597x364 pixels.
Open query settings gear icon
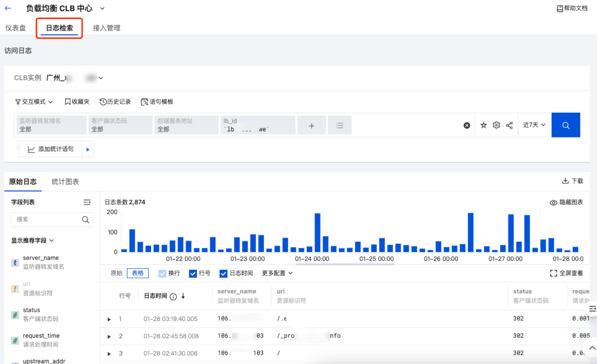[x=496, y=125]
